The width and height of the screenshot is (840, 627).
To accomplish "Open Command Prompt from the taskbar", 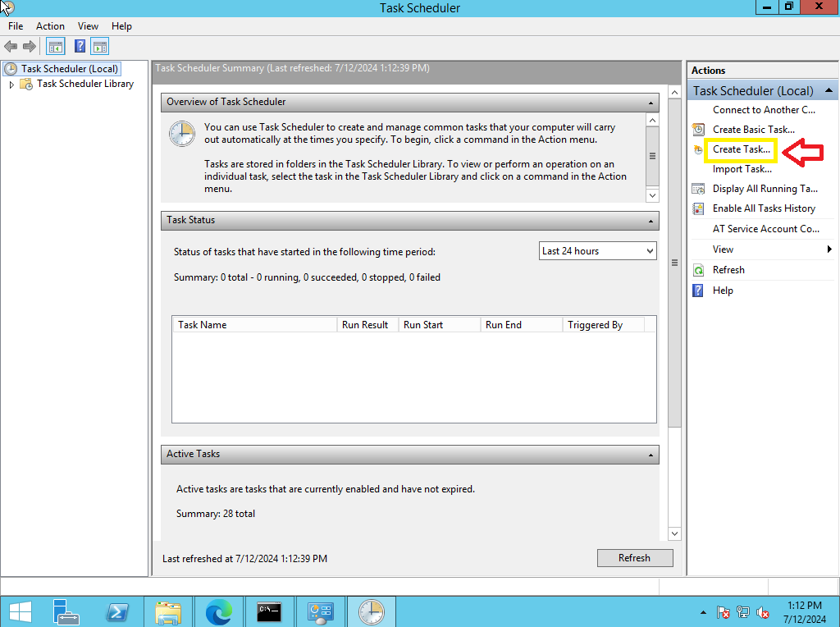I will pyautogui.click(x=269, y=611).
